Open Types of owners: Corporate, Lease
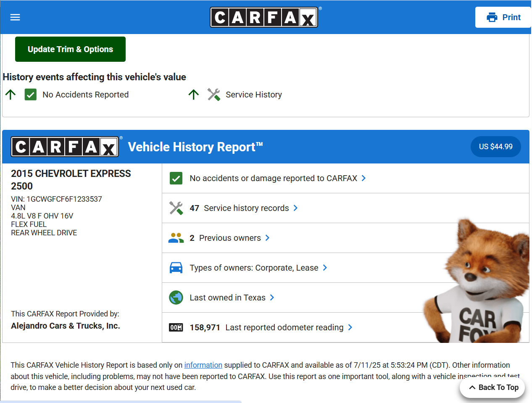Viewport: 532px width, 403px height. click(x=254, y=268)
